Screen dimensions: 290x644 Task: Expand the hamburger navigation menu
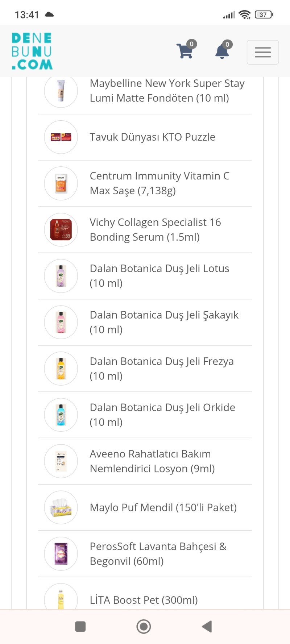262,52
